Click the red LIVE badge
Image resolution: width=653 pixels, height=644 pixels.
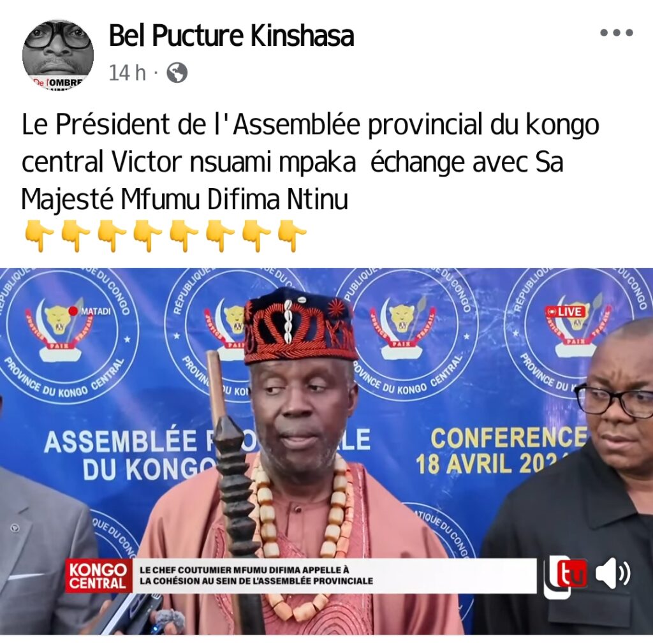pos(565,311)
